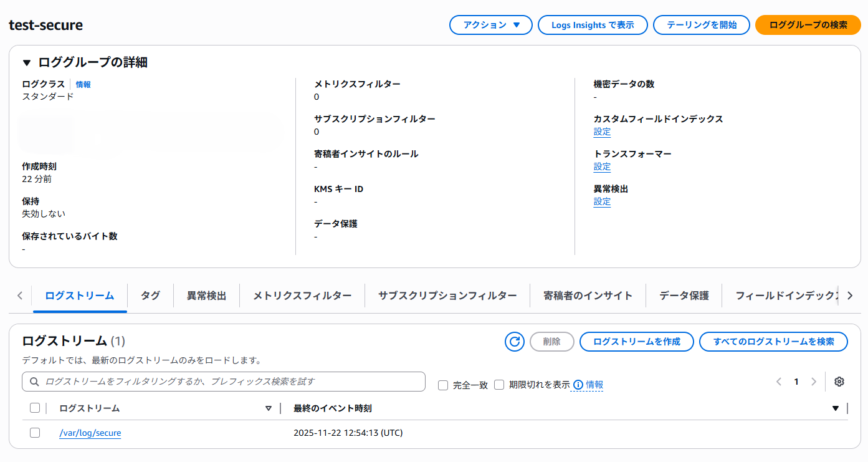Image resolution: width=868 pixels, height=462 pixels.
Task: Click the magnifier icon in the filter field
Action: 34,381
